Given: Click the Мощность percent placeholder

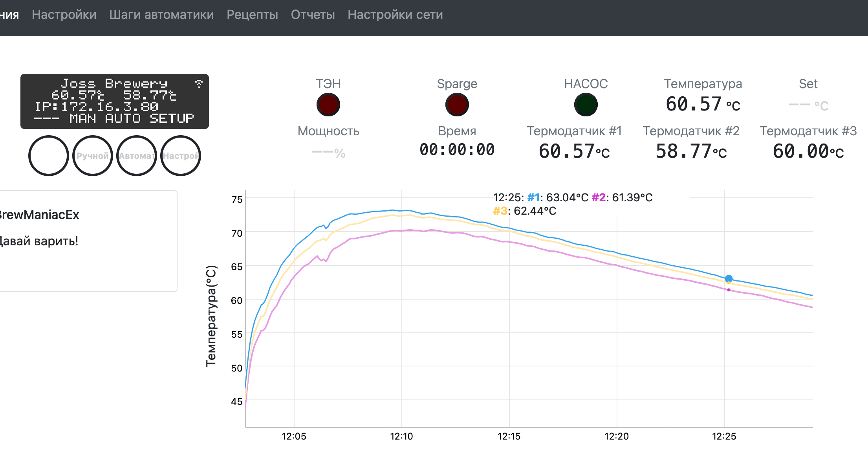Looking at the screenshot, I should pos(328,153).
